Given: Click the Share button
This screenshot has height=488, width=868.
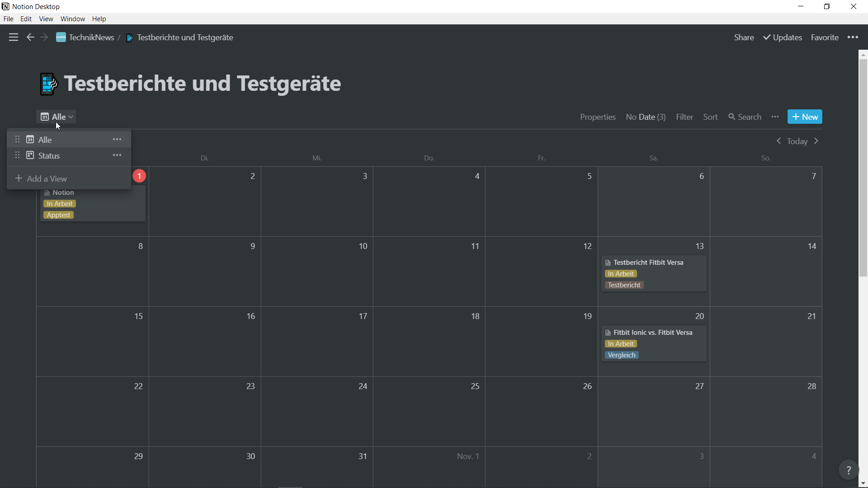Looking at the screenshot, I should 744,38.
